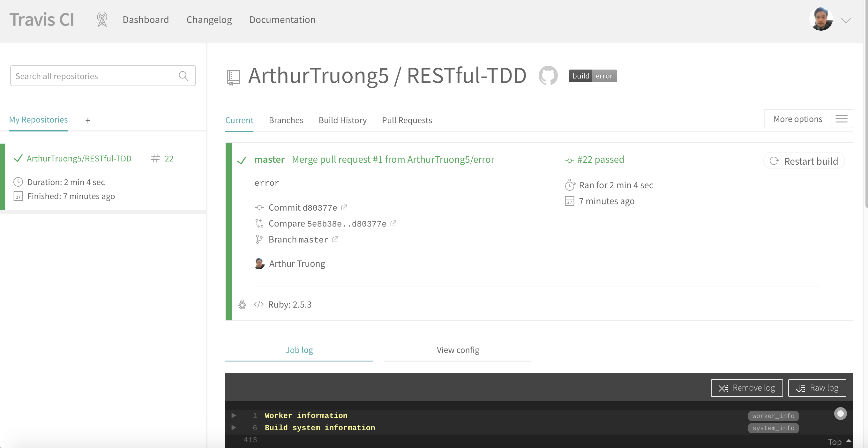Click the Raw log button
Viewport: 868px width, 448px height.
(817, 388)
